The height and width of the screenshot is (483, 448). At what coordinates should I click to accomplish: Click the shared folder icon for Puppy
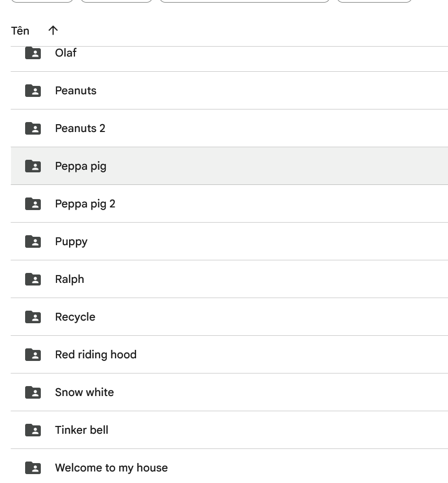(33, 241)
